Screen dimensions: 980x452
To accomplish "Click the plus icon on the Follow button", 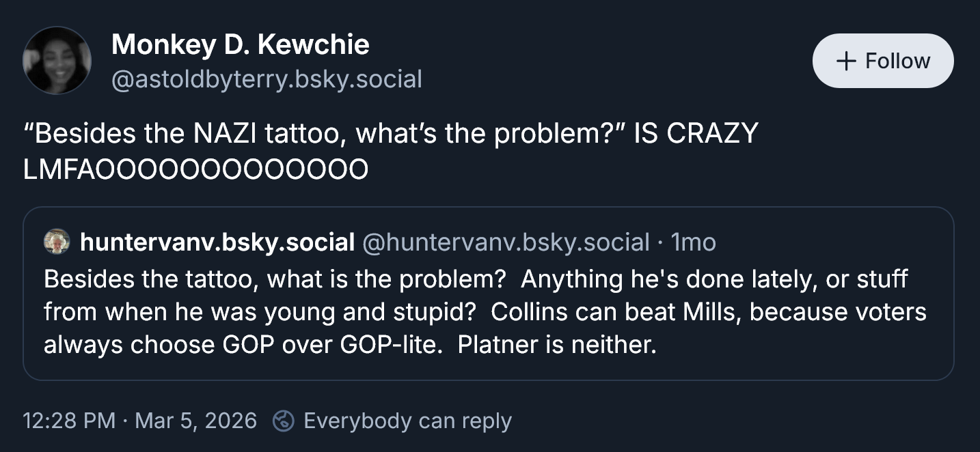I will (845, 61).
